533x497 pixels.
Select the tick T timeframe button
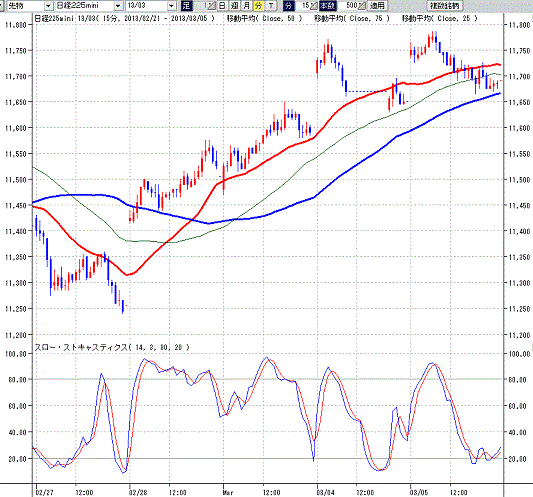click(x=271, y=5)
